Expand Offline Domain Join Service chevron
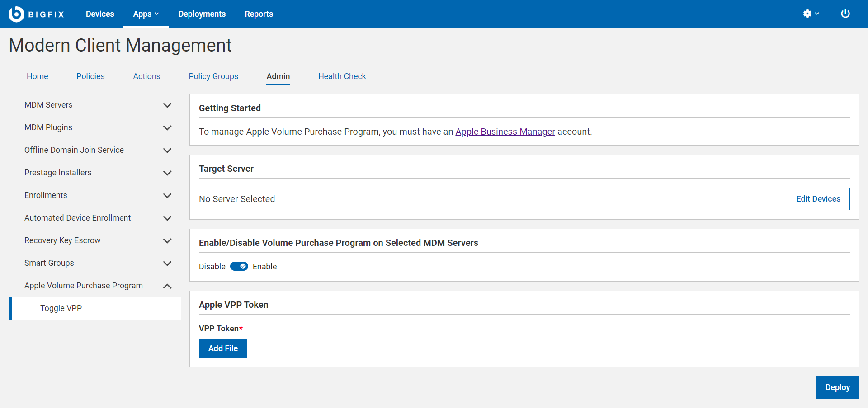 click(167, 151)
